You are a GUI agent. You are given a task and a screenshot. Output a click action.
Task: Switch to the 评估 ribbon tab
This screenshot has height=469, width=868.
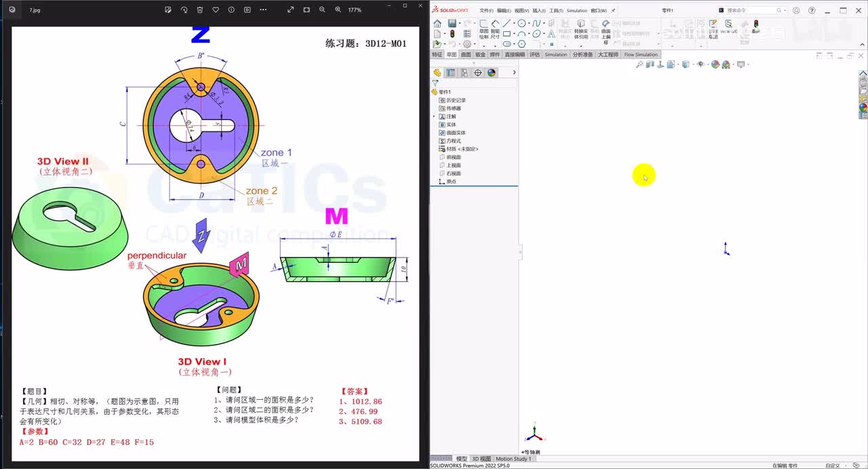tap(535, 55)
